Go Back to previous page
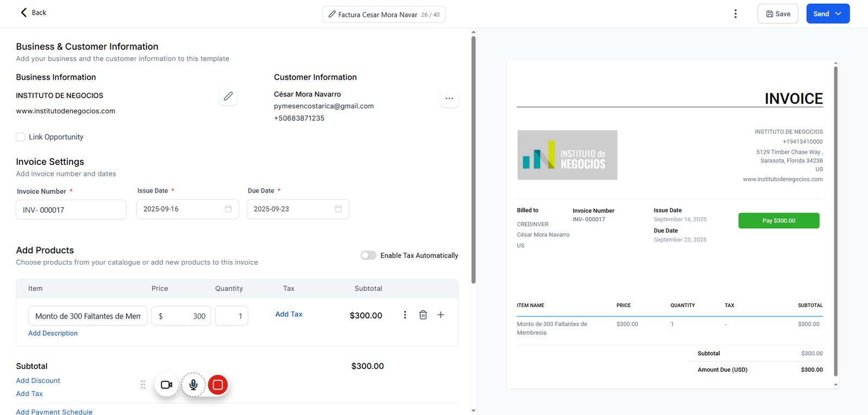This screenshot has width=868, height=415. pos(33,12)
